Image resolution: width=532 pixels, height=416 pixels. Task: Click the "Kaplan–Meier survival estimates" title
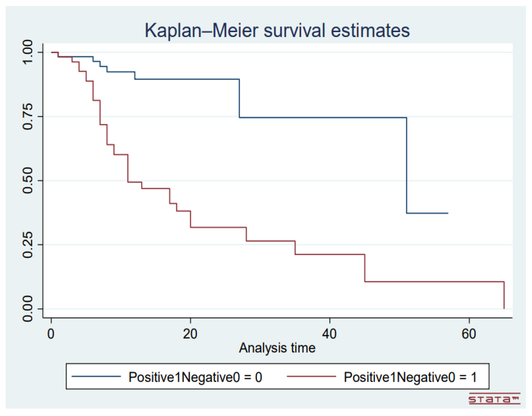point(277,31)
